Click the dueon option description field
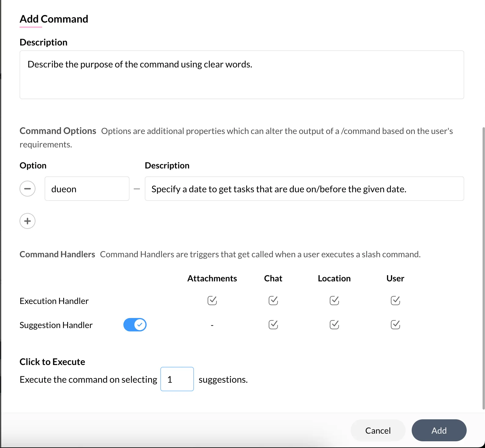The height and width of the screenshot is (448, 485). click(304, 189)
